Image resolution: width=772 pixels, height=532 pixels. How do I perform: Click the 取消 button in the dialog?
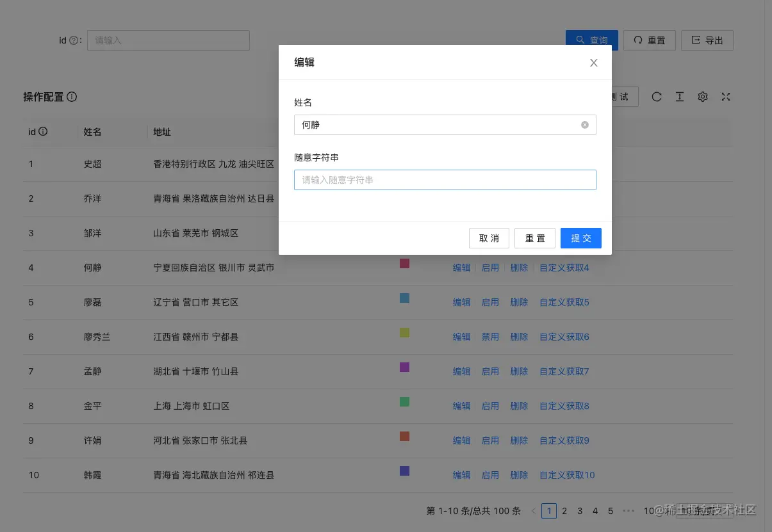click(x=489, y=238)
